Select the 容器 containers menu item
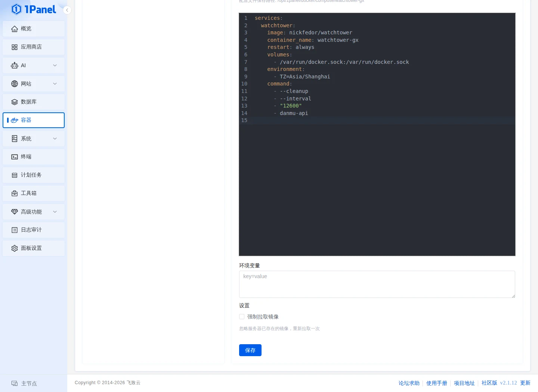Image resolution: width=538 pixels, height=392 pixels. click(34, 120)
